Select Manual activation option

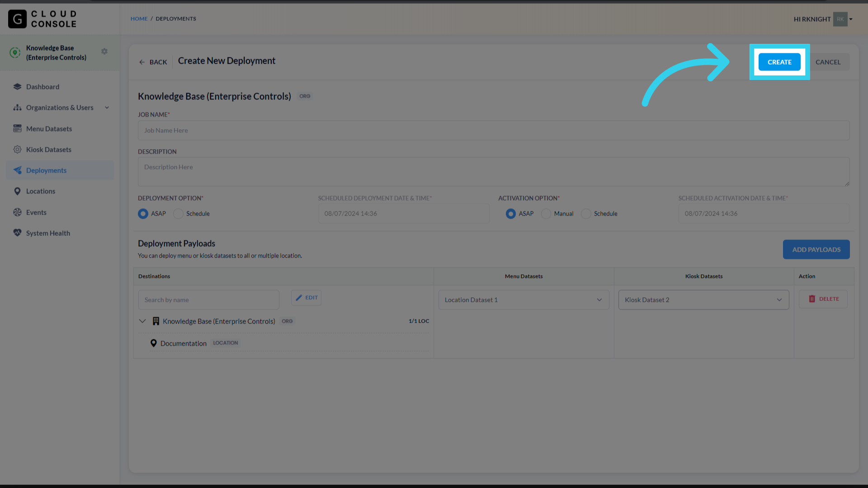(x=546, y=214)
